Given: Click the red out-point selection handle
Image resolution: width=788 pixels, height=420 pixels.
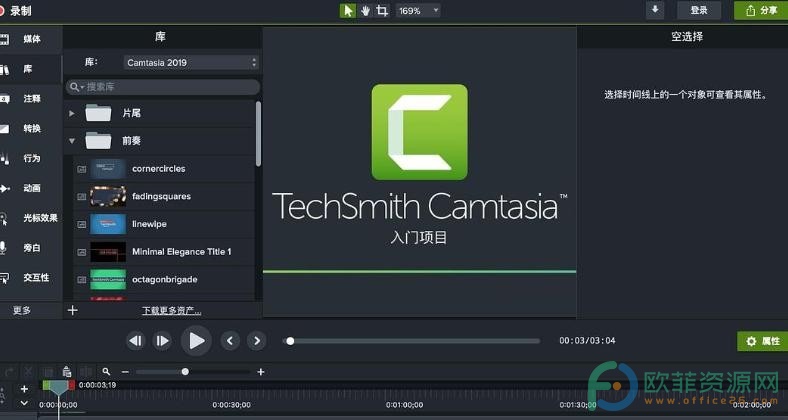Looking at the screenshot, I should click(x=71, y=385).
